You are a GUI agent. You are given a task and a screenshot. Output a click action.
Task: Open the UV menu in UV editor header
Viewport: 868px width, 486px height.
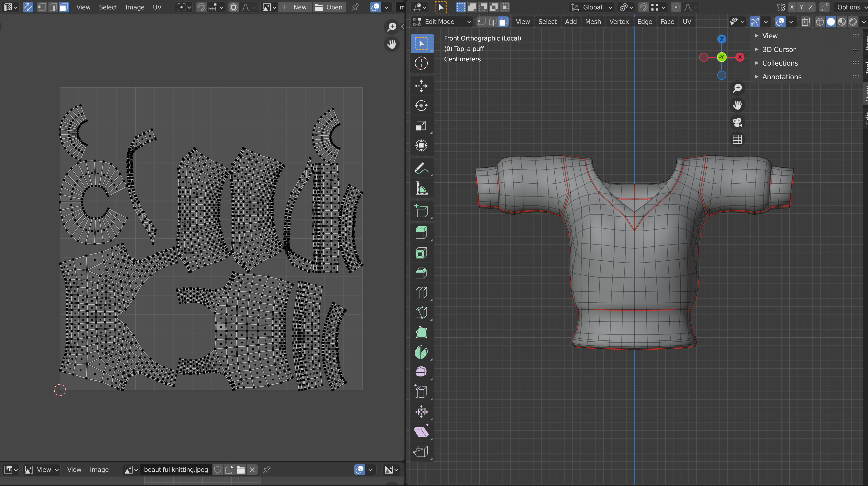[157, 7]
